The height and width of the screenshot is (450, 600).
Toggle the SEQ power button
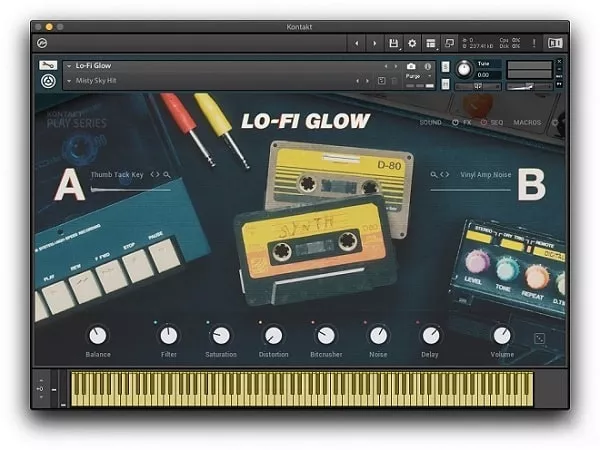pyautogui.click(x=484, y=122)
